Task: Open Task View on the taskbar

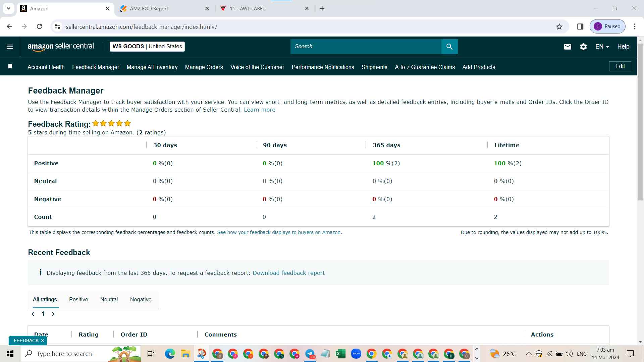Action: coord(151,354)
